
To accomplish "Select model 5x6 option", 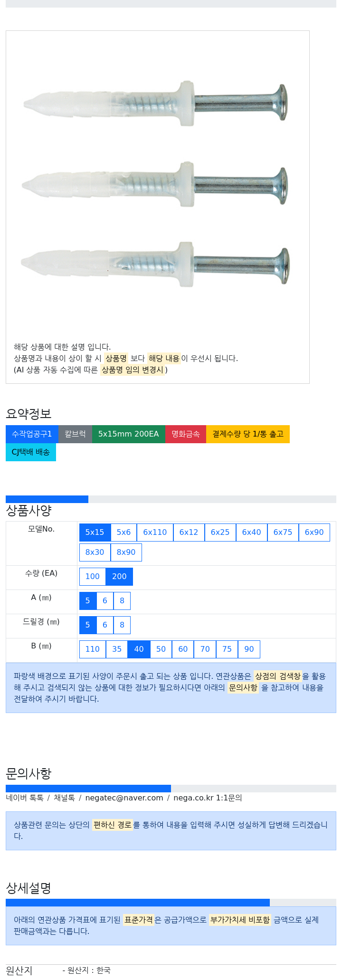I will pos(123,533).
